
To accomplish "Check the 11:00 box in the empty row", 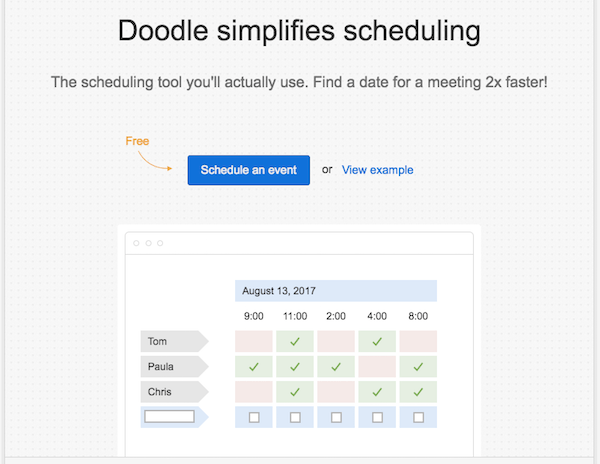I will [x=295, y=417].
